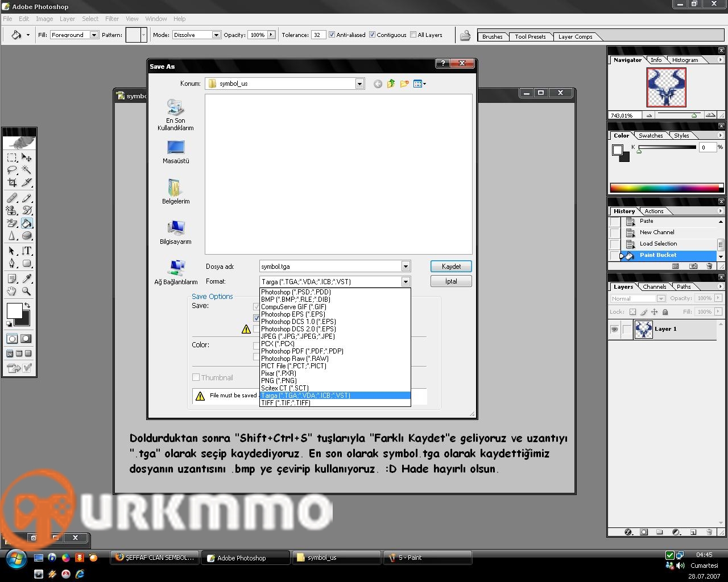The image size is (728, 582).
Task: Open the Image menu
Action: pyautogui.click(x=44, y=19)
